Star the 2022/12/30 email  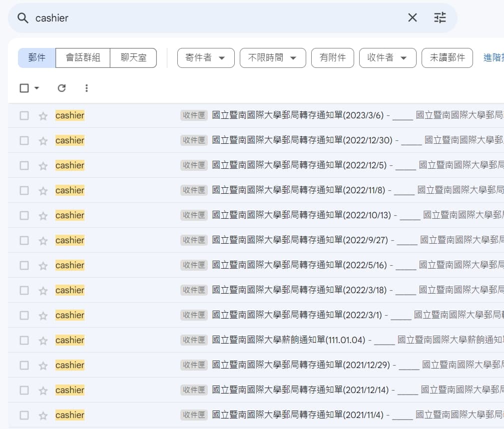(x=43, y=141)
